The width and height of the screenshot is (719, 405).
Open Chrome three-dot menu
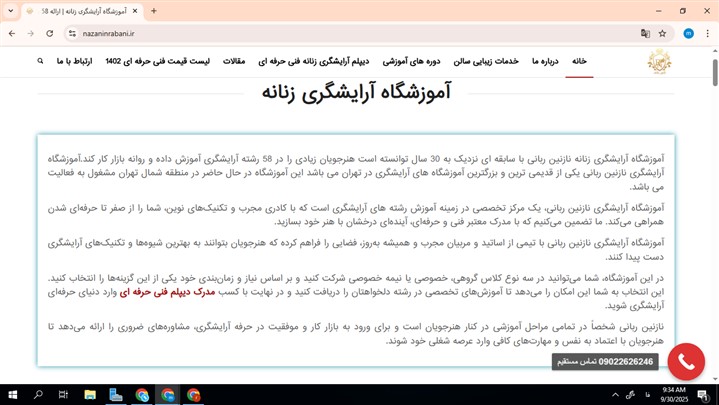[x=707, y=33]
